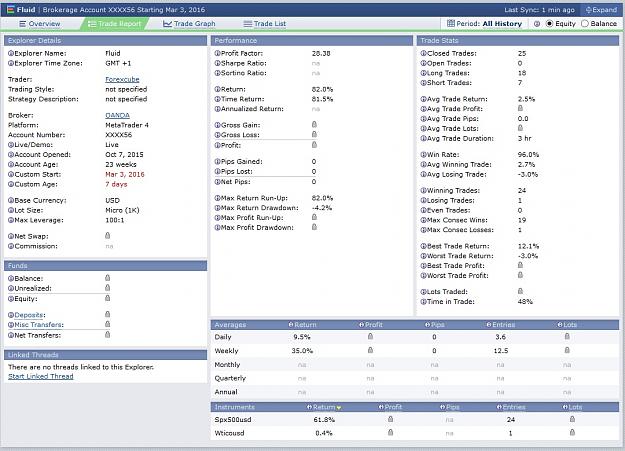Select the Equity radio button
Viewport: 625px width, 451px height.
click(549, 24)
